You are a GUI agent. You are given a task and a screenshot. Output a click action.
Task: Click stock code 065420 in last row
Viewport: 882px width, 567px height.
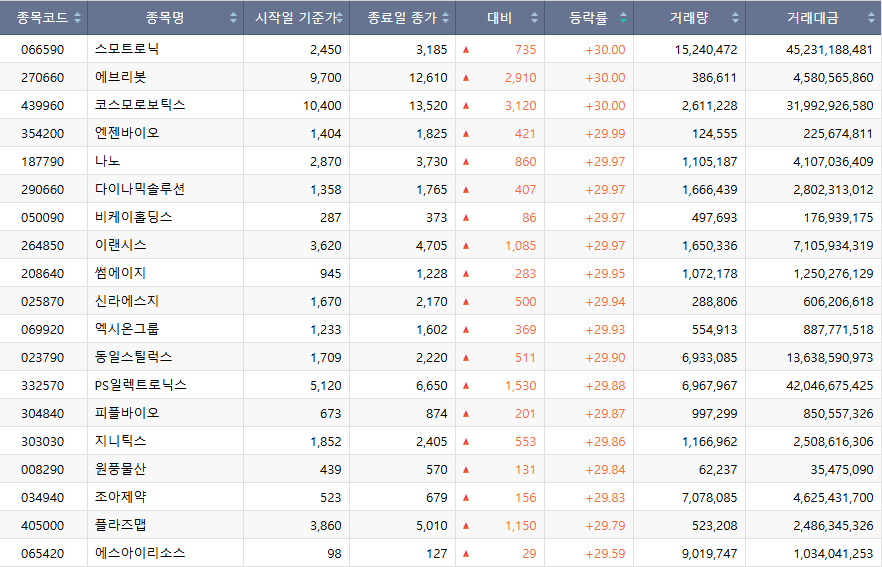click(43, 554)
